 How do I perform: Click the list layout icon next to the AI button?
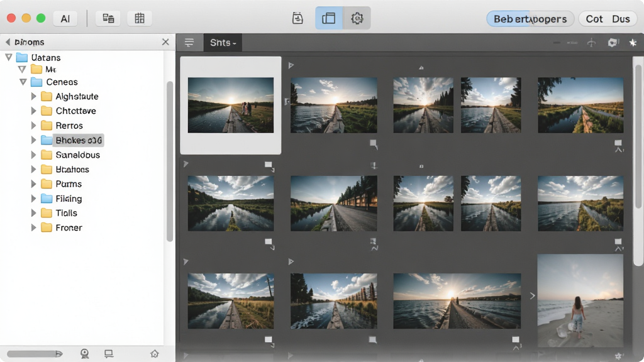108,18
